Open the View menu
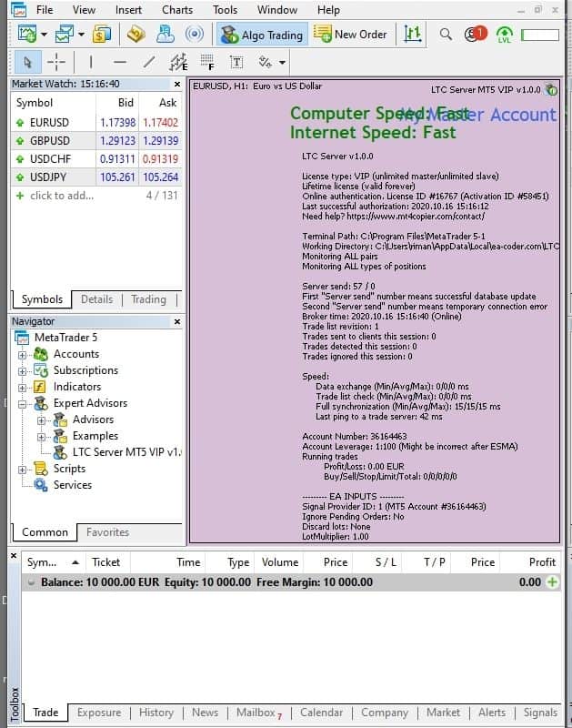Viewport: 572px width, 728px height. tap(84, 10)
